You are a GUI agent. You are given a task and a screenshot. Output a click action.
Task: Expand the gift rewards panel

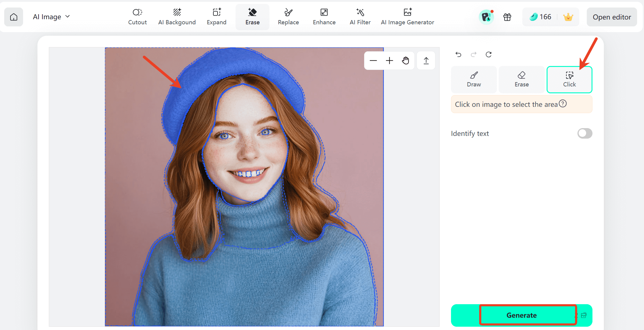507,17
